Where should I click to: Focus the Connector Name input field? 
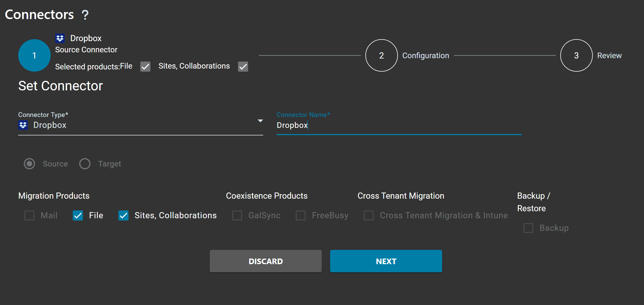(x=399, y=125)
